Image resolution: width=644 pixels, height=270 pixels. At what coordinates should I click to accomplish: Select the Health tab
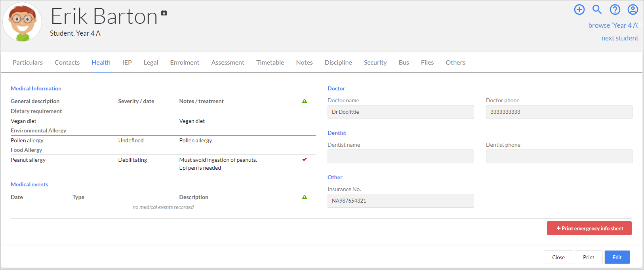pyautogui.click(x=101, y=62)
